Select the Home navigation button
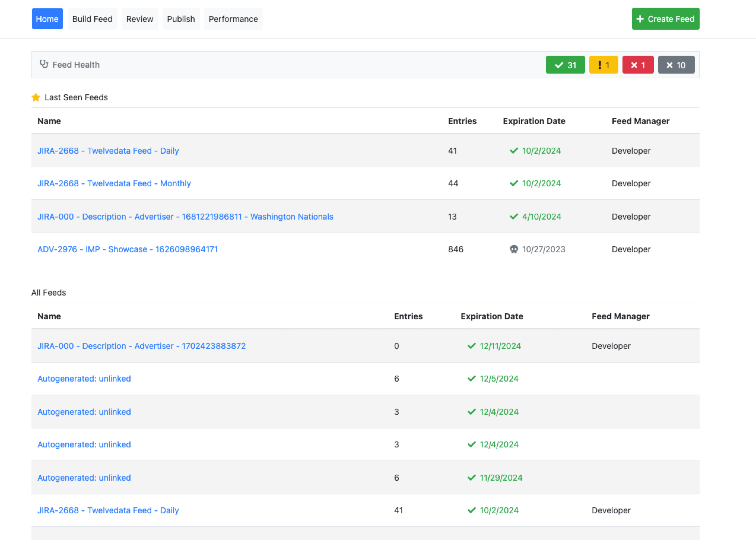Image resolution: width=756 pixels, height=540 pixels. click(47, 19)
